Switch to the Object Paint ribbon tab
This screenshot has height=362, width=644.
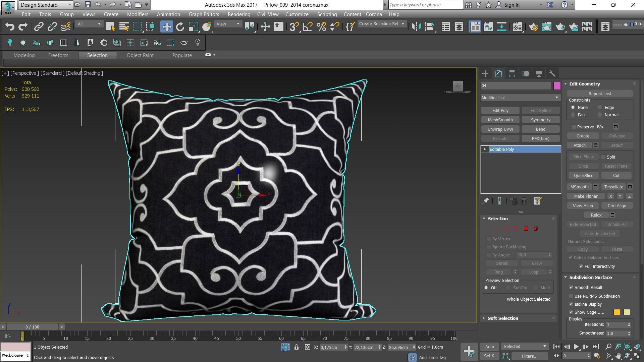coord(140,55)
